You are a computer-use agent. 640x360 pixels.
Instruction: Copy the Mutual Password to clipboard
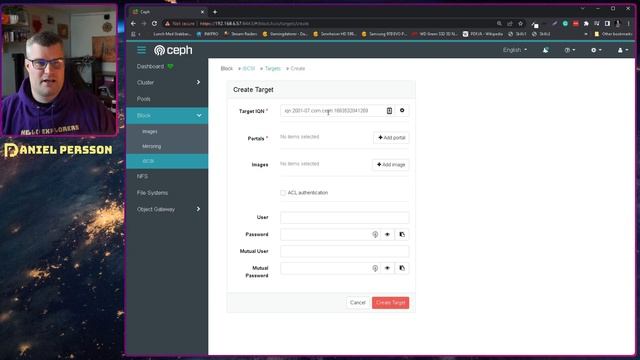402,268
